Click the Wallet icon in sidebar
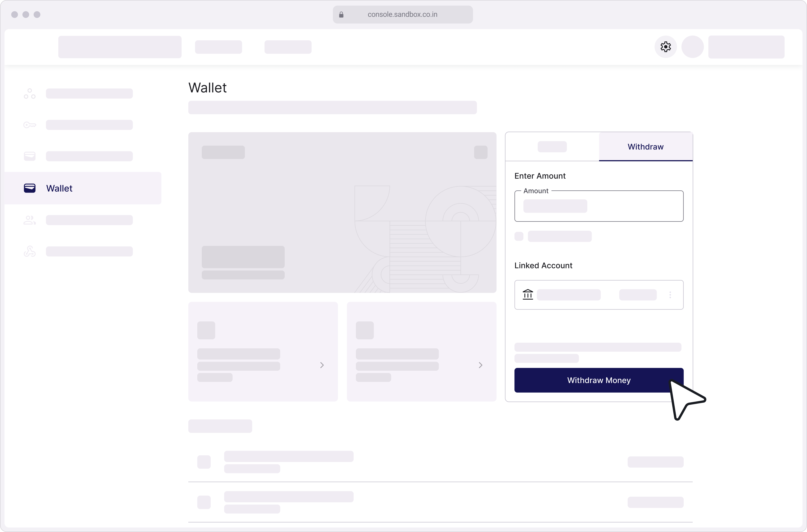This screenshot has height=532, width=807. click(x=30, y=188)
